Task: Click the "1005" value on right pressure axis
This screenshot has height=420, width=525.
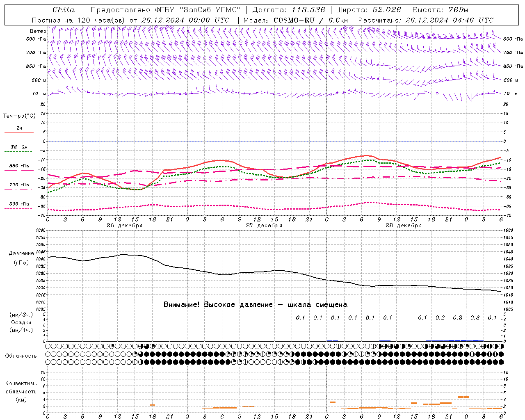Action: point(508,309)
